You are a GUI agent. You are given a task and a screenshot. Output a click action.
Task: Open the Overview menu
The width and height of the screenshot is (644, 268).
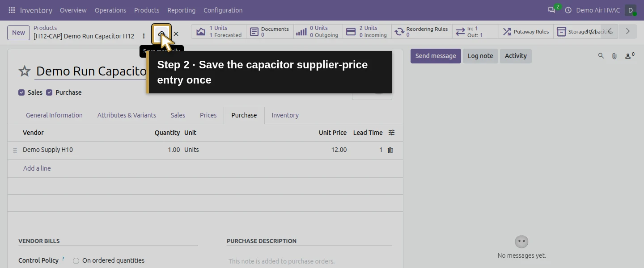[73, 10]
